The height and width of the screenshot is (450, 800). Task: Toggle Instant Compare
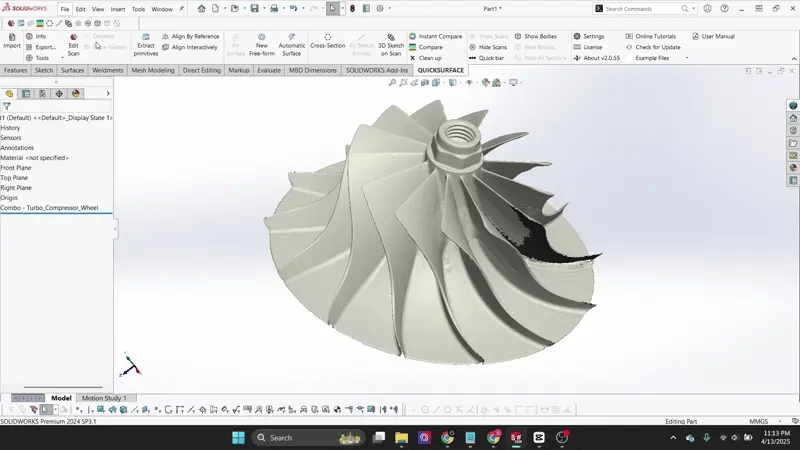tap(435, 36)
